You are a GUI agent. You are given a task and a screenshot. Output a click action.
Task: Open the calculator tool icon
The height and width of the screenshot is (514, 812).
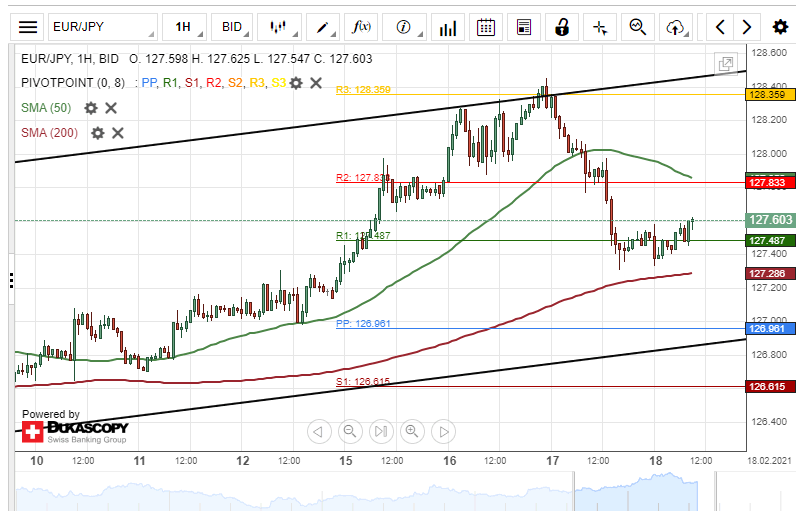point(524,27)
